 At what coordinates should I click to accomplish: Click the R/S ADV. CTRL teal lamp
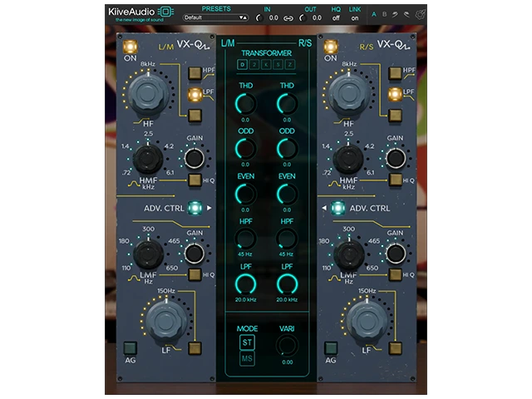tap(337, 208)
